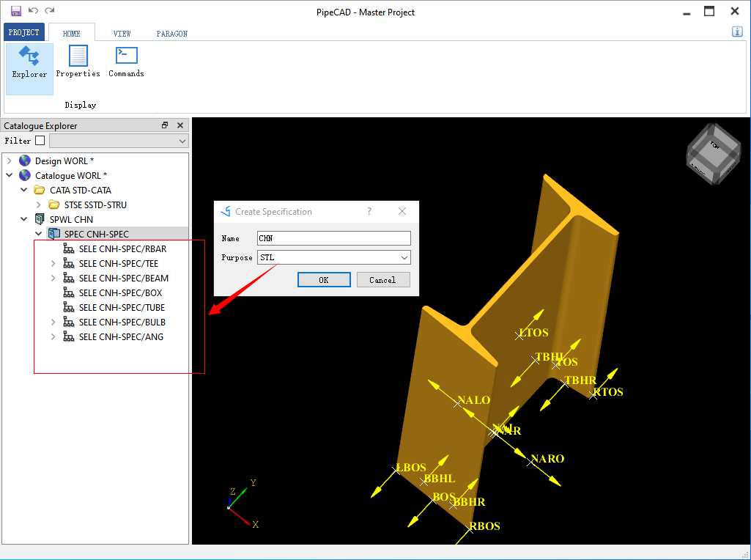Image resolution: width=751 pixels, height=560 pixels.
Task: Click the Name input field
Action: coord(334,238)
